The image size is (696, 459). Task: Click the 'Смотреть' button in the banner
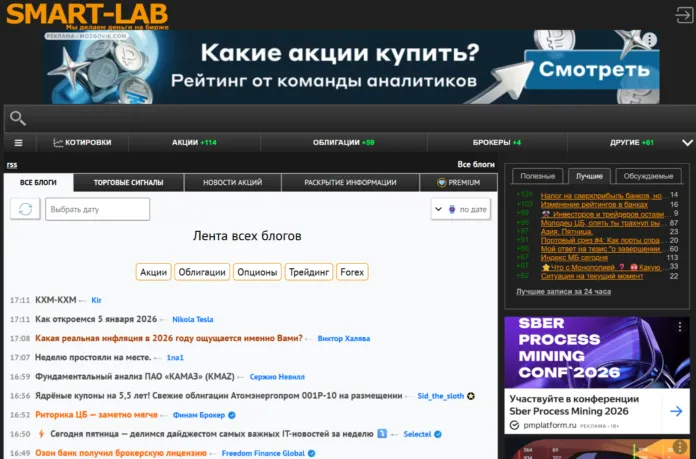(593, 70)
